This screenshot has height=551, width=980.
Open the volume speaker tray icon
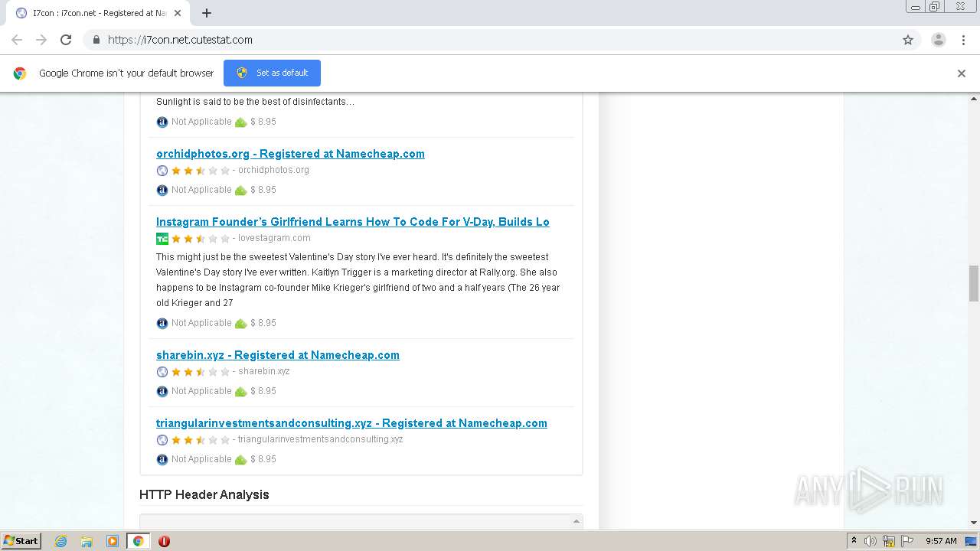coord(871,541)
